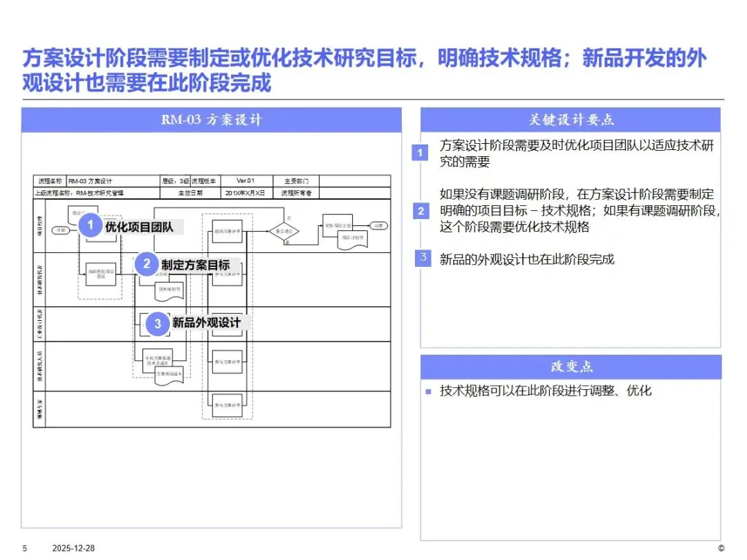This screenshot has width=747, height=560.
Task: Select circle 2 callout in the flowchart
Action: (147, 264)
